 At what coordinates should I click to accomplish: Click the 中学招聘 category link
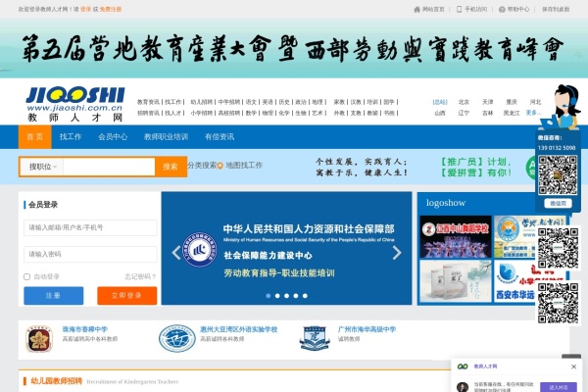point(229,102)
